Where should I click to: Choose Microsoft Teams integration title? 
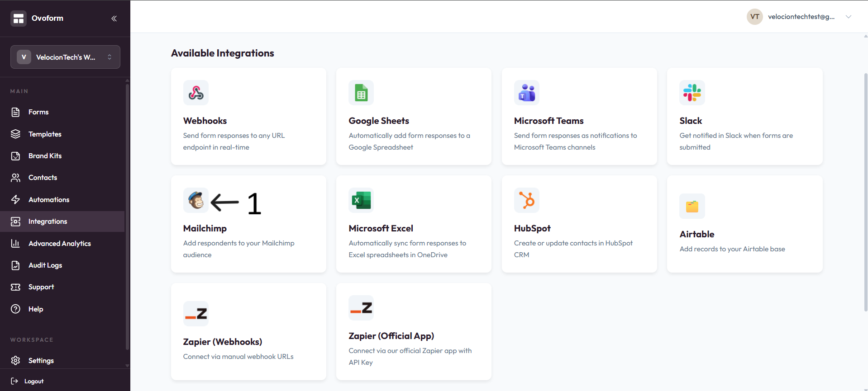click(x=549, y=121)
